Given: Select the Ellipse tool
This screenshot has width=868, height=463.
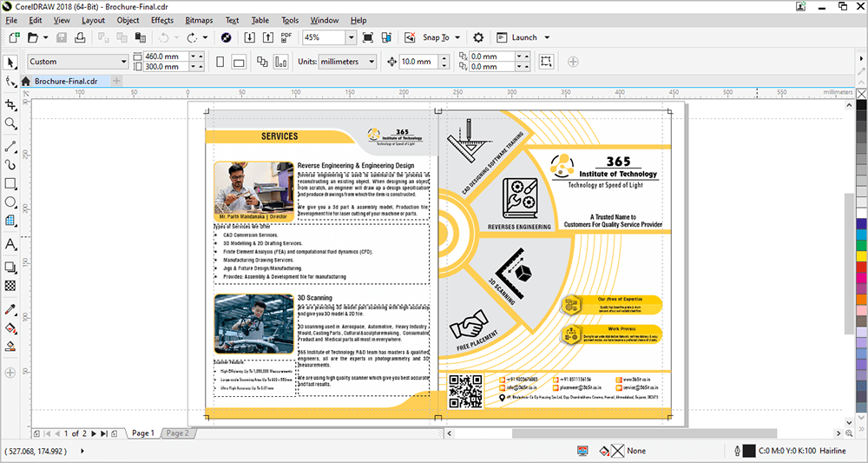Looking at the screenshot, I should [x=10, y=202].
